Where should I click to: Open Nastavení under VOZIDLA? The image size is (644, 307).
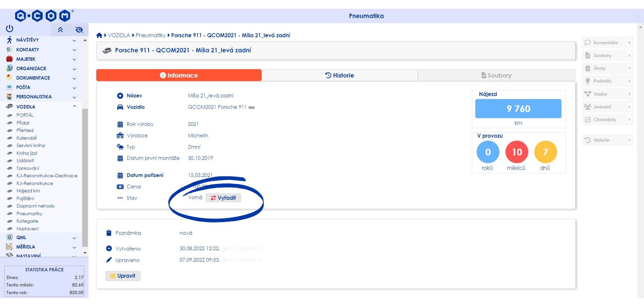pyautogui.click(x=28, y=229)
